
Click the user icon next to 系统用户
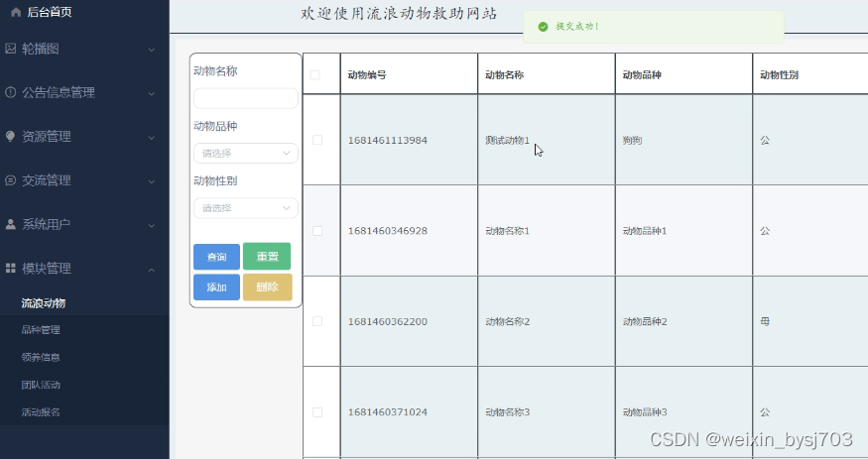tap(11, 224)
